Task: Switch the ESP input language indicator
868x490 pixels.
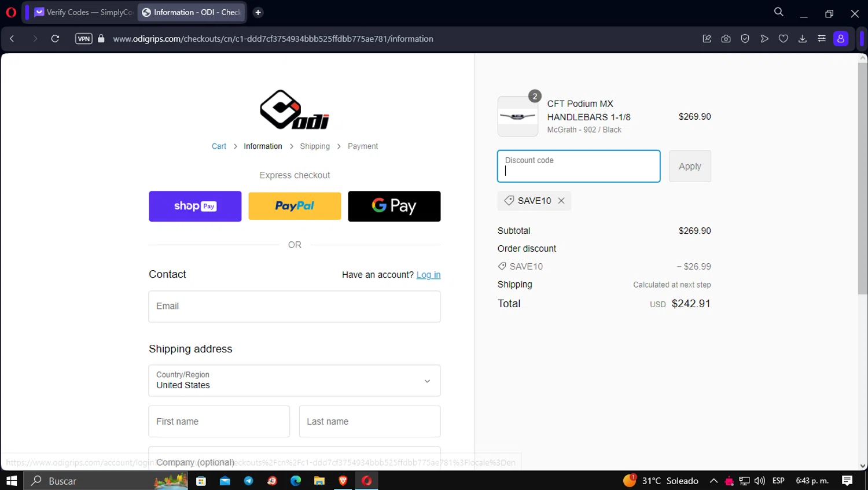Action: [x=778, y=481]
